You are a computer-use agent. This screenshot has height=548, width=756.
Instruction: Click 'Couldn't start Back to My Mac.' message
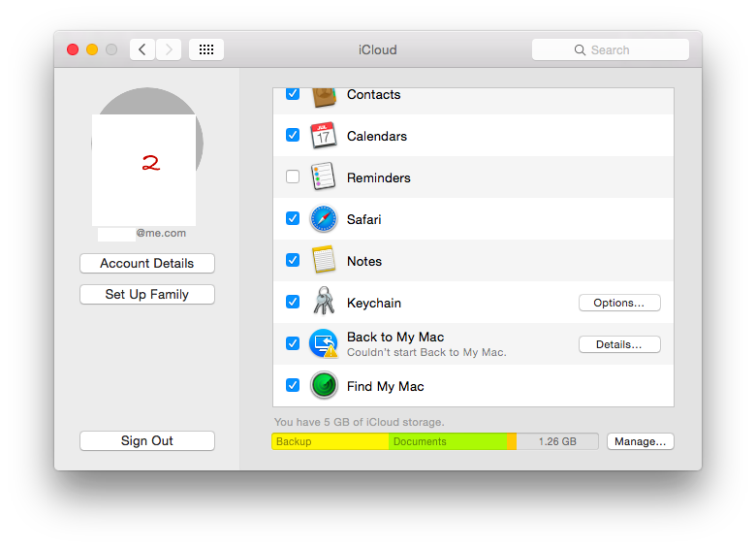point(426,352)
